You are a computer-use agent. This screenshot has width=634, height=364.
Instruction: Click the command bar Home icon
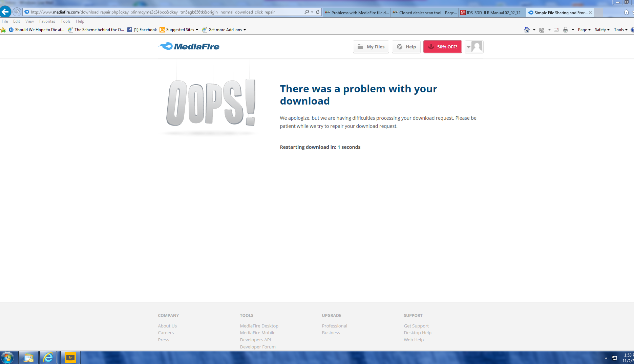(x=527, y=30)
